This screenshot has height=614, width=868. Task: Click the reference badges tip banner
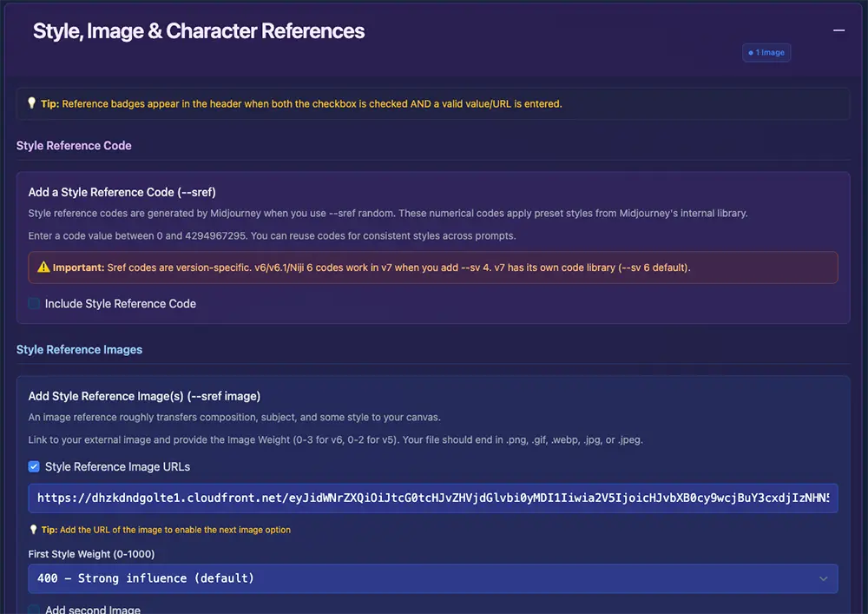432,103
